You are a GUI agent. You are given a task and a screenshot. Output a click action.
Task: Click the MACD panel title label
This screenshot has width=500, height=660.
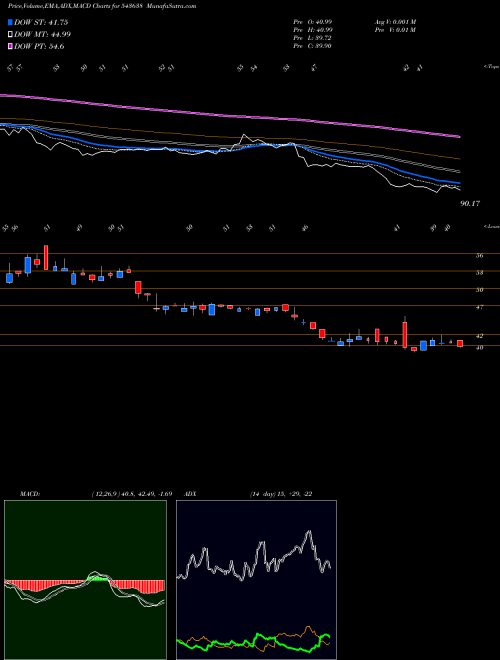(29, 494)
